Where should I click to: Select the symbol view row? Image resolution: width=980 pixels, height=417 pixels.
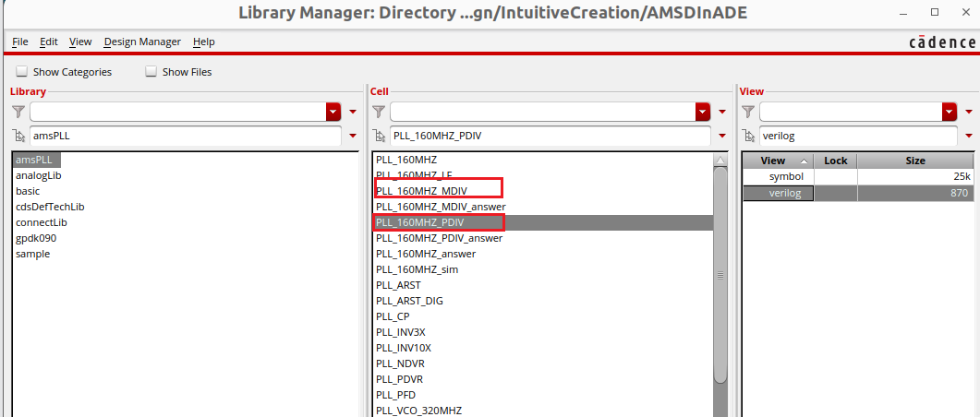tap(786, 176)
